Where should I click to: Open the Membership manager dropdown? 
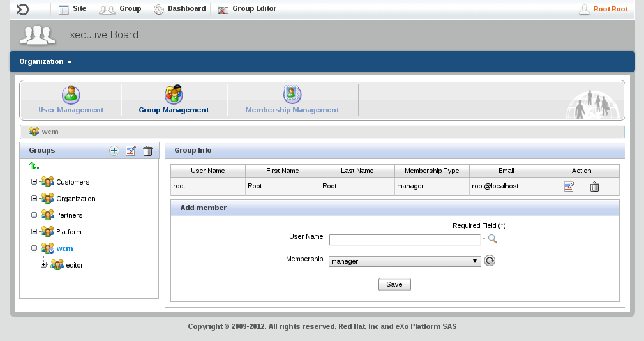pos(405,261)
